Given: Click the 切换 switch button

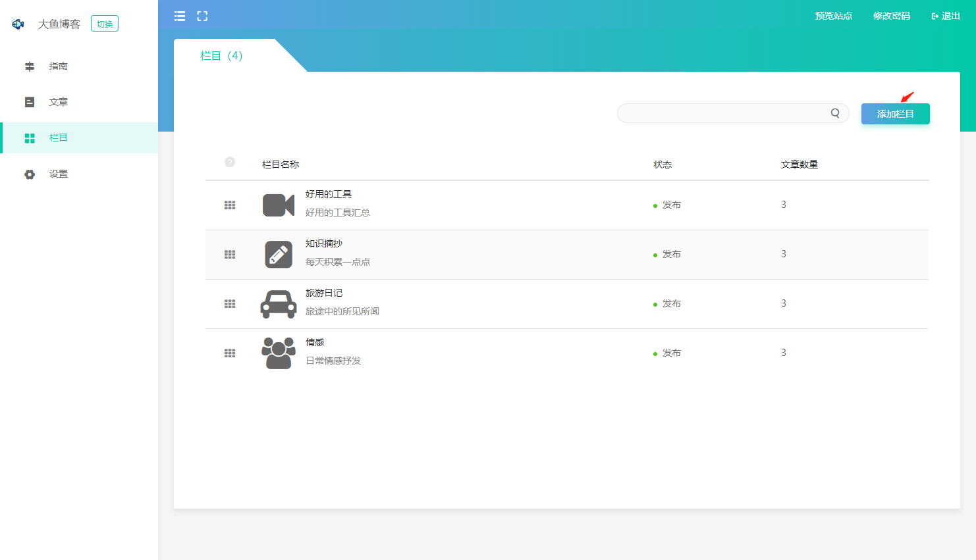Looking at the screenshot, I should click(x=105, y=24).
